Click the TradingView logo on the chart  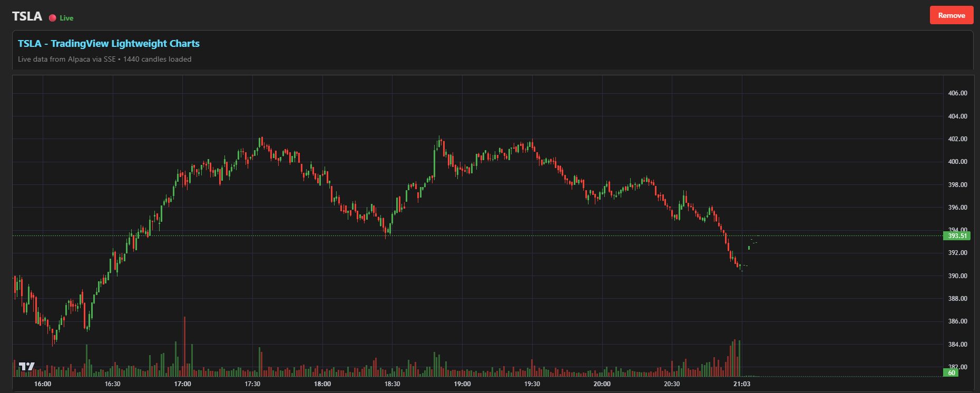(26, 366)
